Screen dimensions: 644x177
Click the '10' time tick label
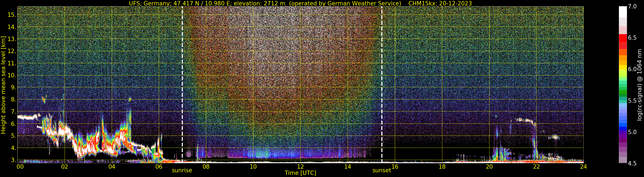tap(253, 166)
